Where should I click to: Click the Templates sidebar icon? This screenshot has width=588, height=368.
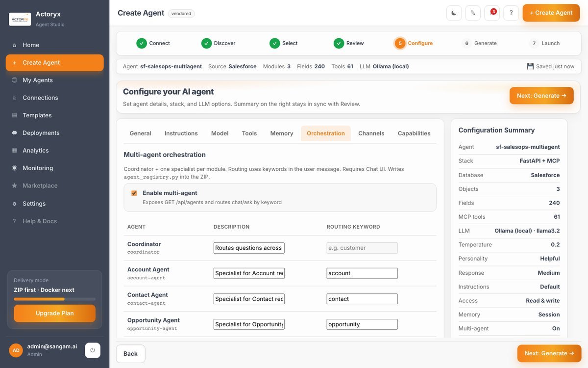pos(14,115)
